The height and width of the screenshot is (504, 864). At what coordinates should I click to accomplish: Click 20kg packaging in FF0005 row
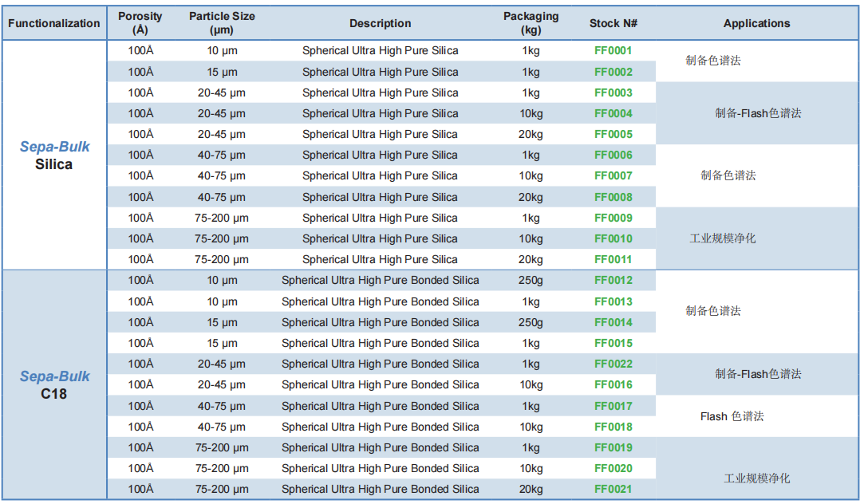tap(531, 135)
